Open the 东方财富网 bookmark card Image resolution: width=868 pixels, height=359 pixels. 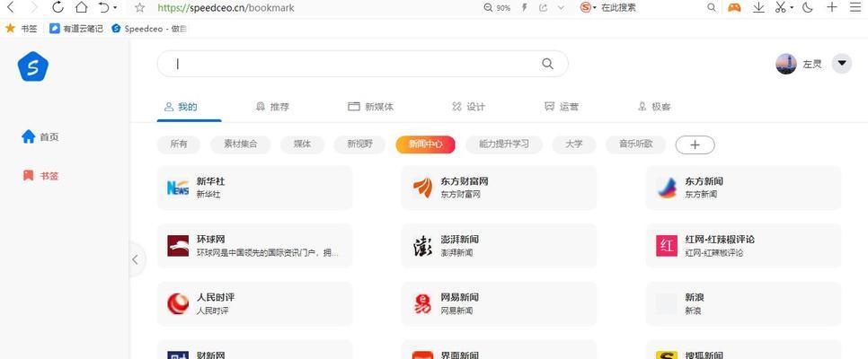point(499,188)
